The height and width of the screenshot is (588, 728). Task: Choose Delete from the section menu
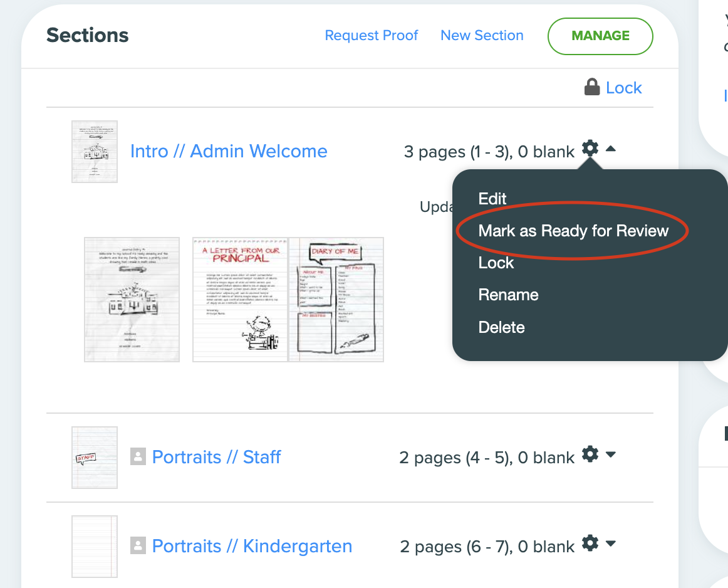501,327
